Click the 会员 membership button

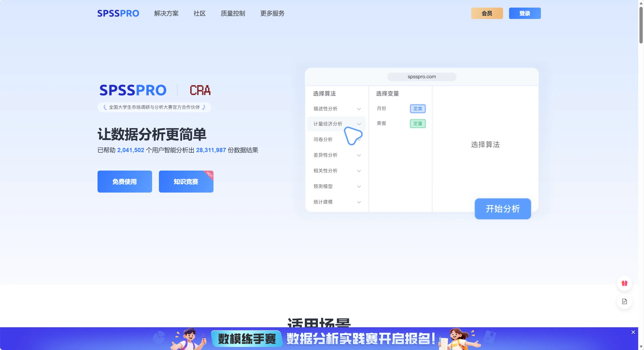point(487,13)
